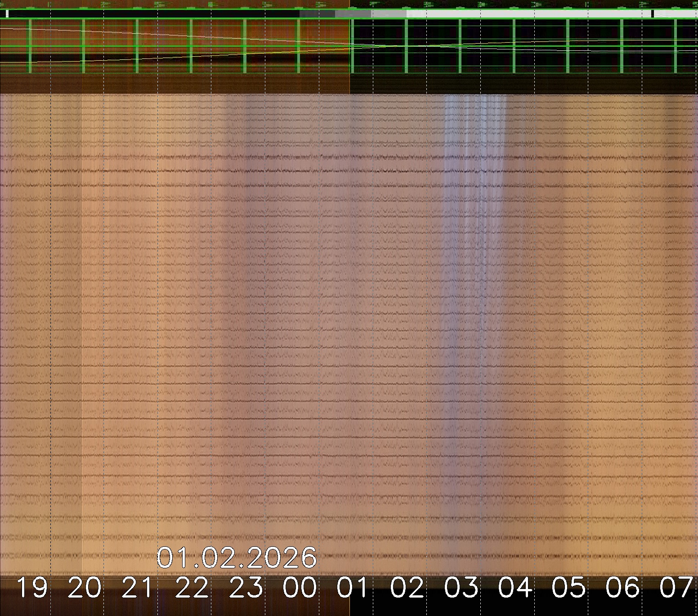Click the dark gray segment of the top bar
This screenshot has height=616, width=698.
317,14
